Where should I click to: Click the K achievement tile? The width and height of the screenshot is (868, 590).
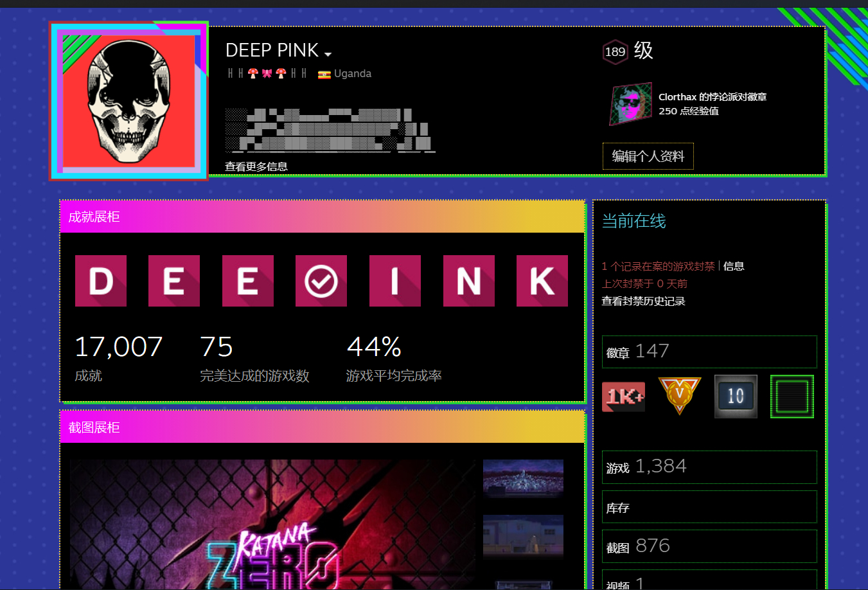(542, 281)
